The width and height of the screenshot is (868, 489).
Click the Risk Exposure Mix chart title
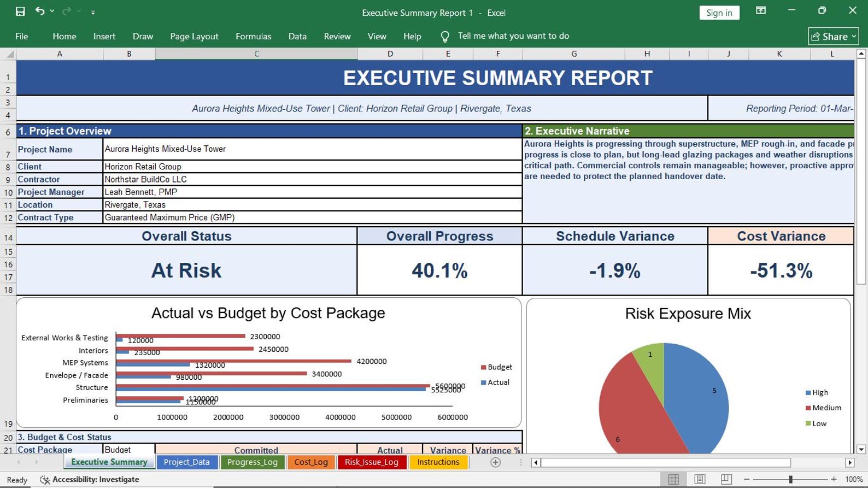[x=688, y=314]
